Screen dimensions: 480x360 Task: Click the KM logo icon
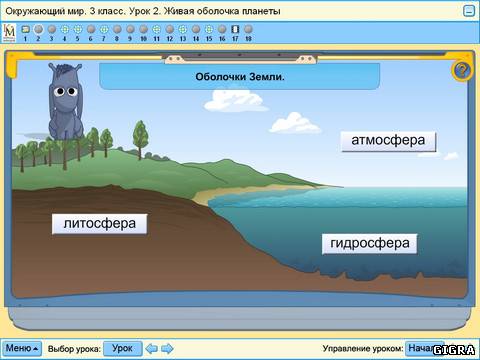point(9,33)
